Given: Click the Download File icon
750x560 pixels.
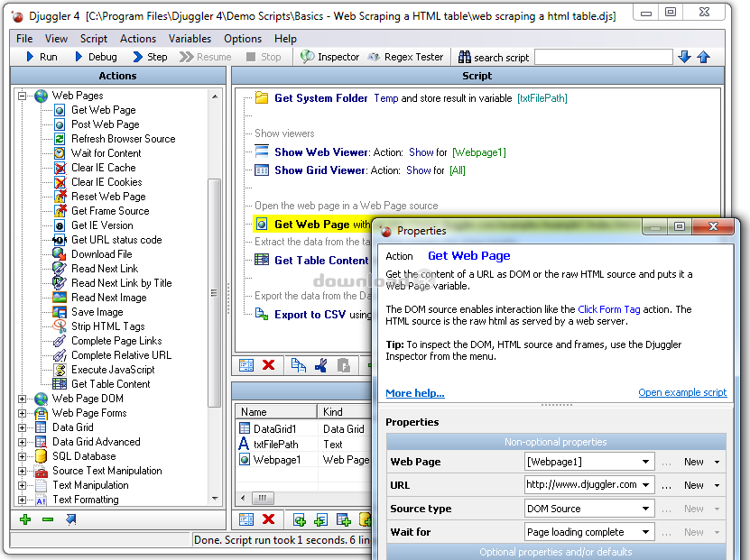Looking at the screenshot, I should click(60, 254).
